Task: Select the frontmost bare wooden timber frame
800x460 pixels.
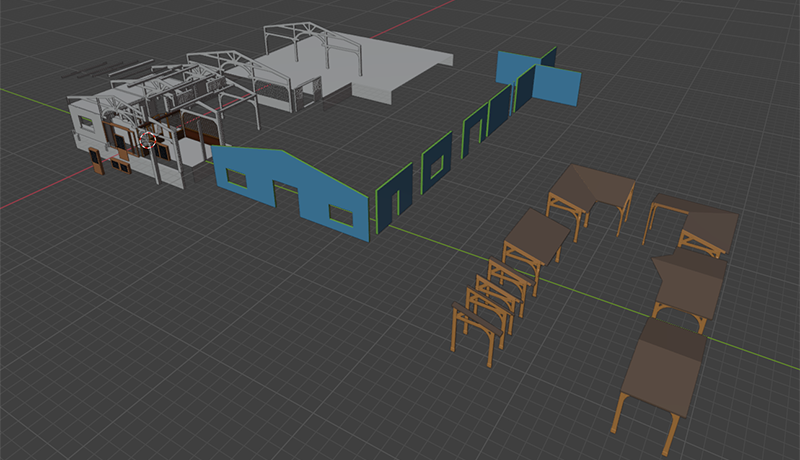Action: point(472,328)
